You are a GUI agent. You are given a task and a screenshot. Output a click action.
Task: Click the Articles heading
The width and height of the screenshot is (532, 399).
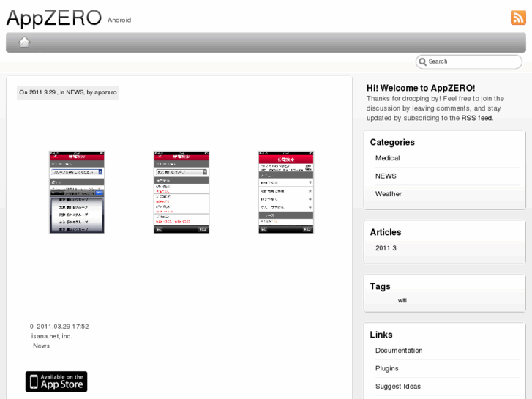pos(386,232)
